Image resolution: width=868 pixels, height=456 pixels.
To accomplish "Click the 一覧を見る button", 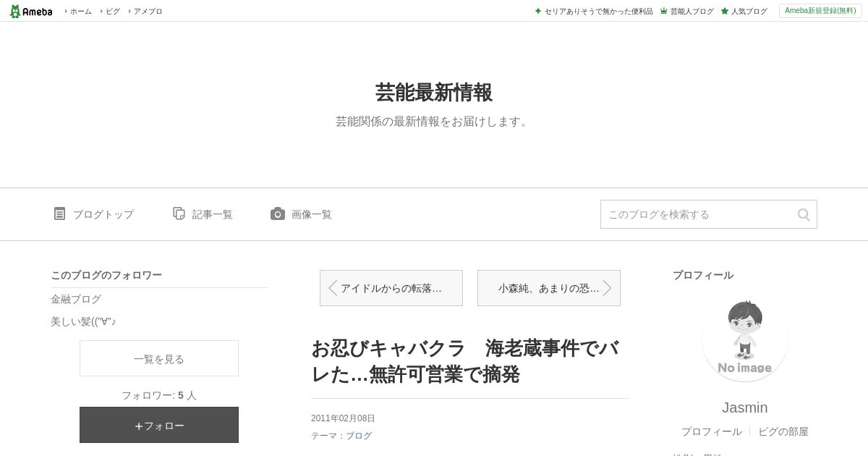I will [159, 358].
